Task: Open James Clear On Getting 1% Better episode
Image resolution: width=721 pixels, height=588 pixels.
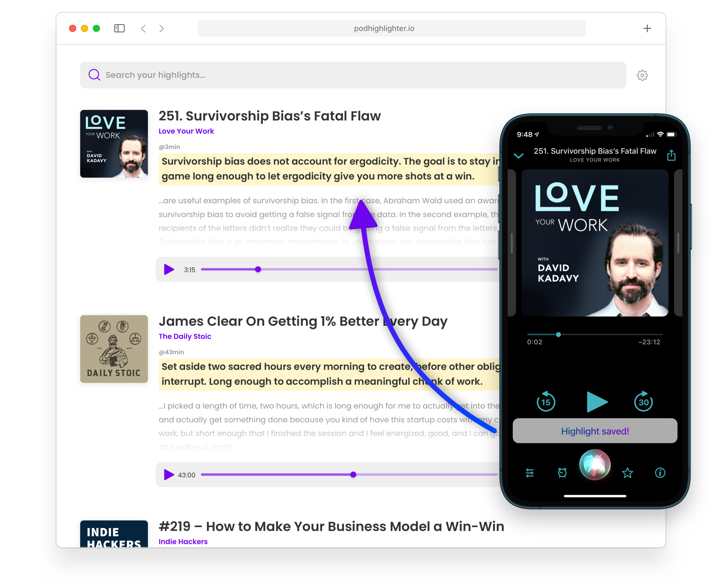Action: [x=303, y=322]
